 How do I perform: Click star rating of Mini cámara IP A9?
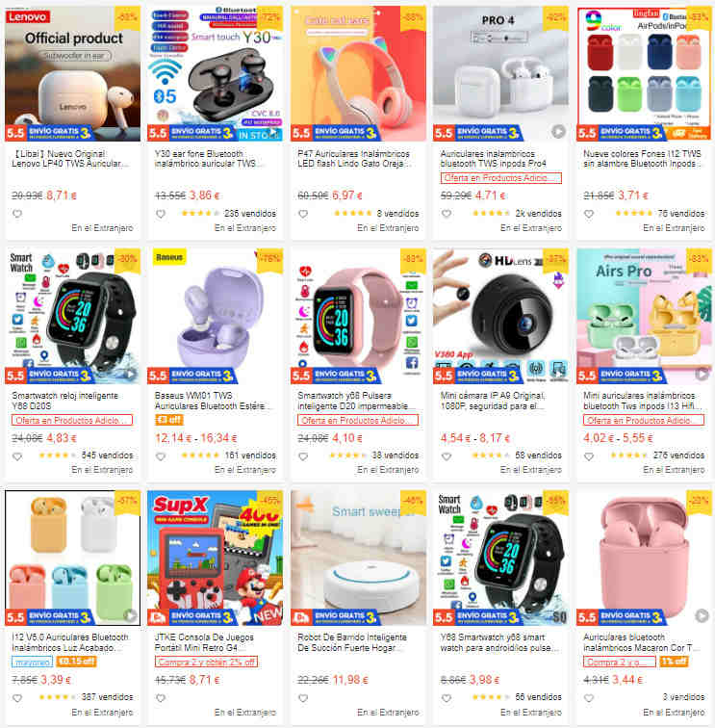[x=491, y=455]
